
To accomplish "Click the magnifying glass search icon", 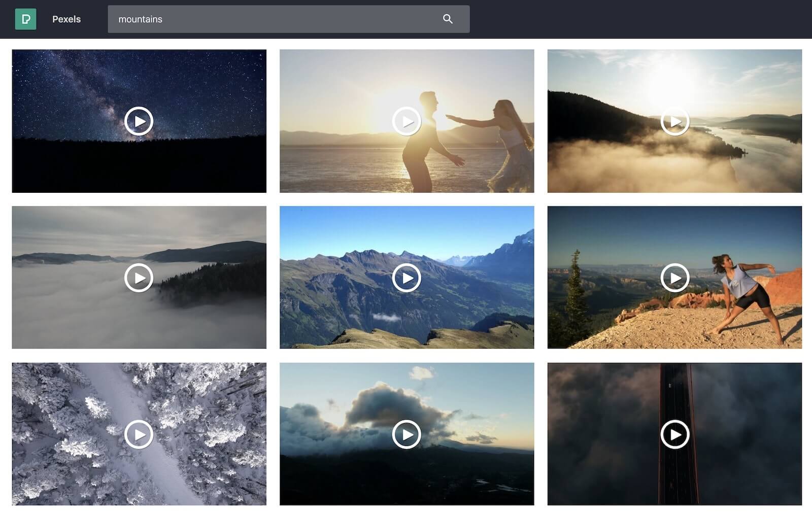I will point(448,19).
